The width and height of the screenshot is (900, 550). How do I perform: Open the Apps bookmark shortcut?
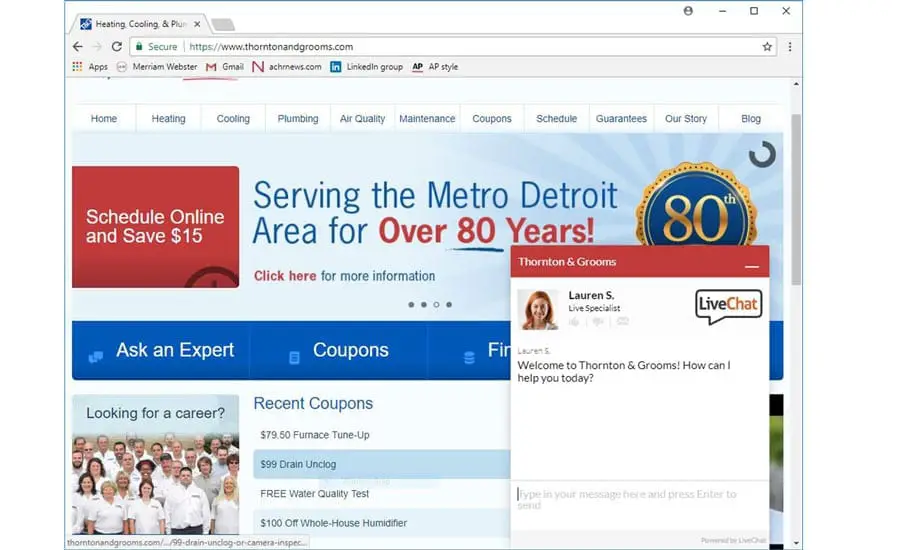[90, 67]
